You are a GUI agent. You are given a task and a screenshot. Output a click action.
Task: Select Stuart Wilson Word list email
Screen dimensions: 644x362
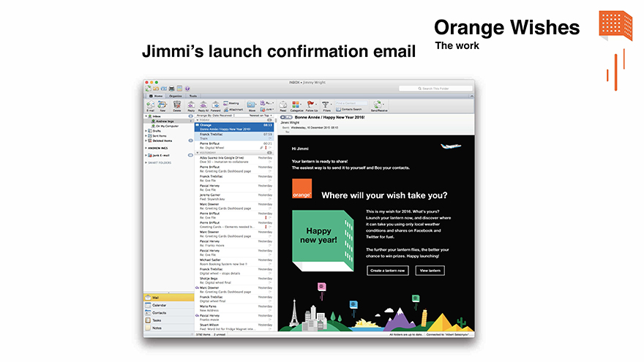(234, 327)
